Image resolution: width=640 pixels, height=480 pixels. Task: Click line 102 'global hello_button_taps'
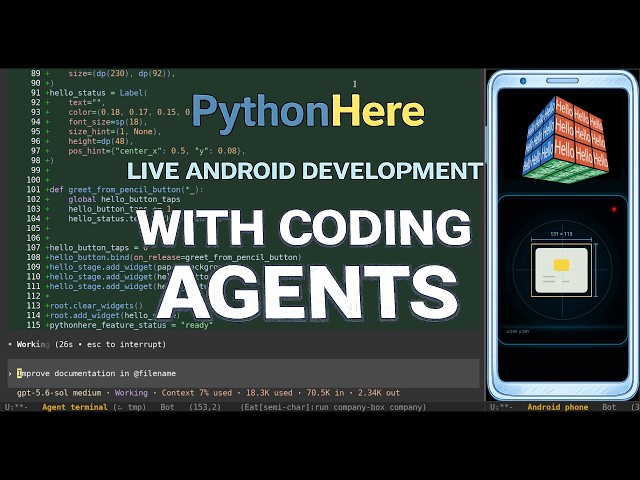point(124,200)
